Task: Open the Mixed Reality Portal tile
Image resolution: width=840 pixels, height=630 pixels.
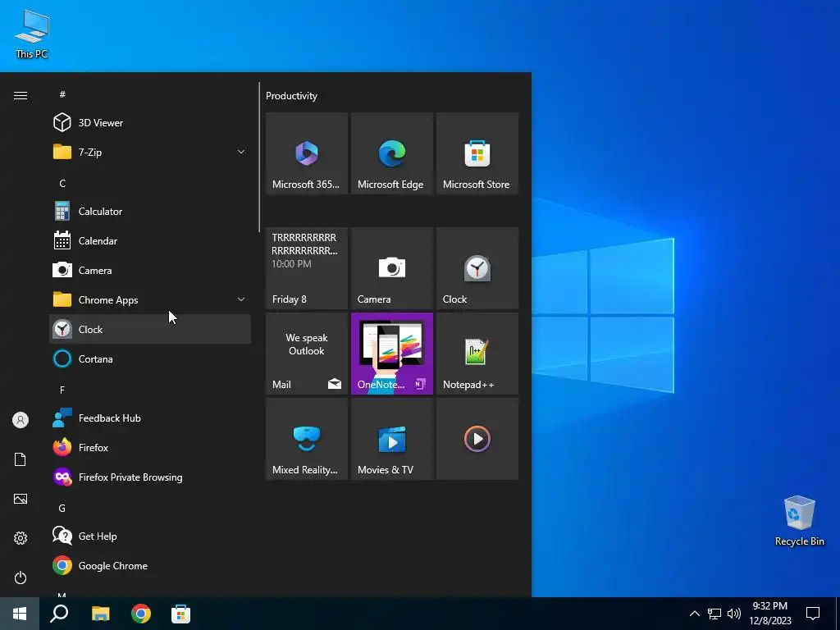Action: pos(307,439)
